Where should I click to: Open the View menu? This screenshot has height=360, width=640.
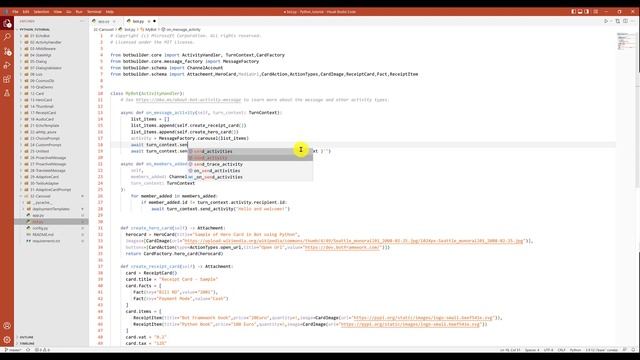pos(58,12)
